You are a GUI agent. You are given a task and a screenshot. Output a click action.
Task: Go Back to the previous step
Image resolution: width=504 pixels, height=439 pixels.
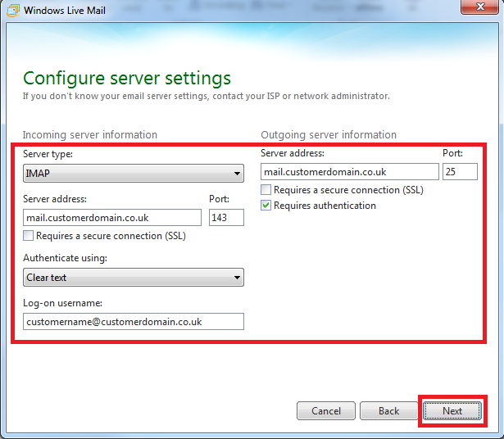388,411
